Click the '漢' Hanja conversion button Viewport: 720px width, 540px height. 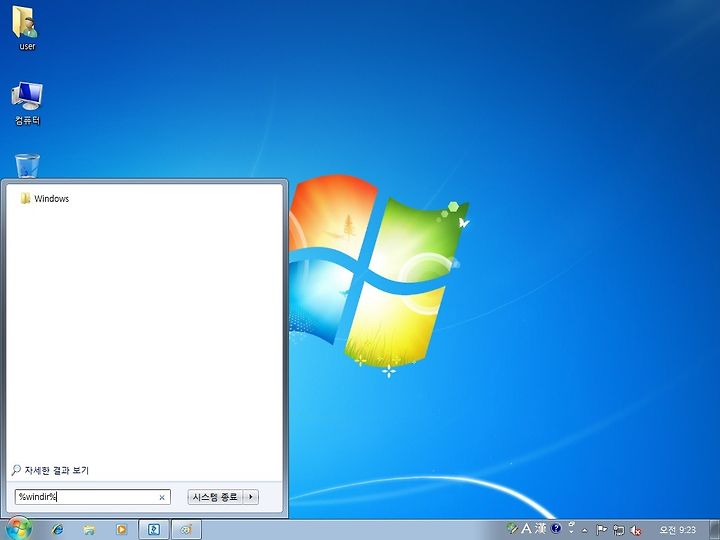[541, 529]
